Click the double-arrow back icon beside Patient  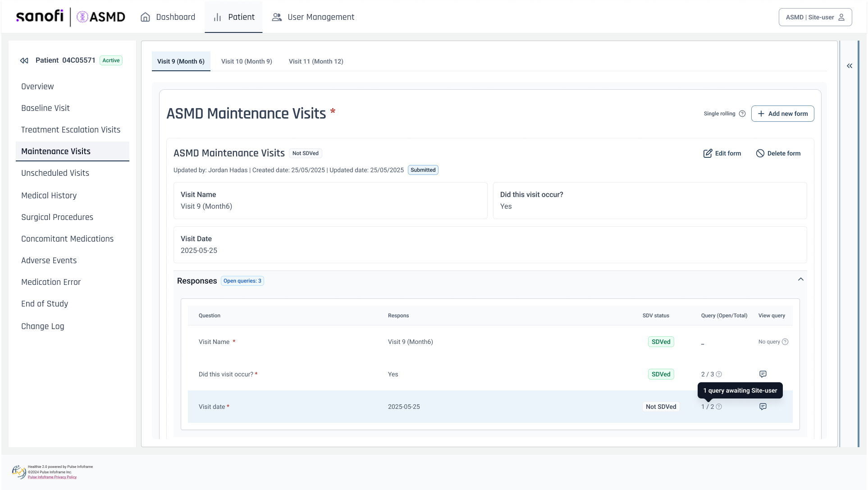coord(24,60)
